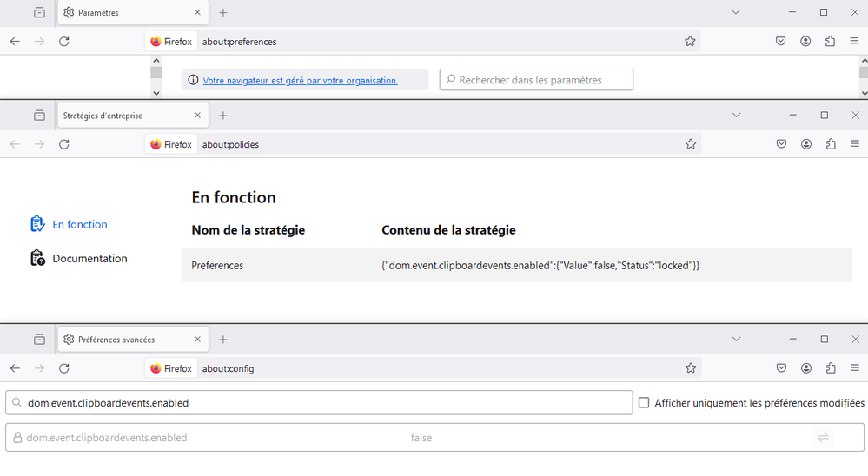Click the Firefox View icon beside the Paramètres tab

click(x=39, y=13)
